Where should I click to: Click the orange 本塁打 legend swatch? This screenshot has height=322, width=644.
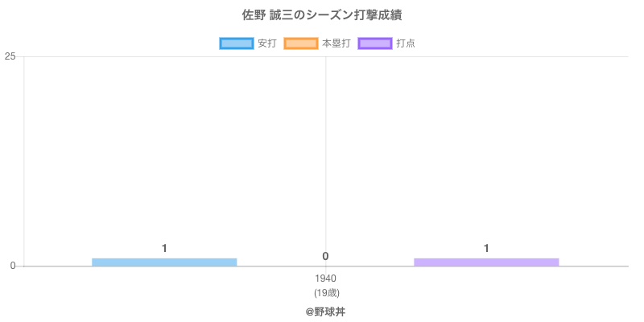pyautogui.click(x=300, y=43)
